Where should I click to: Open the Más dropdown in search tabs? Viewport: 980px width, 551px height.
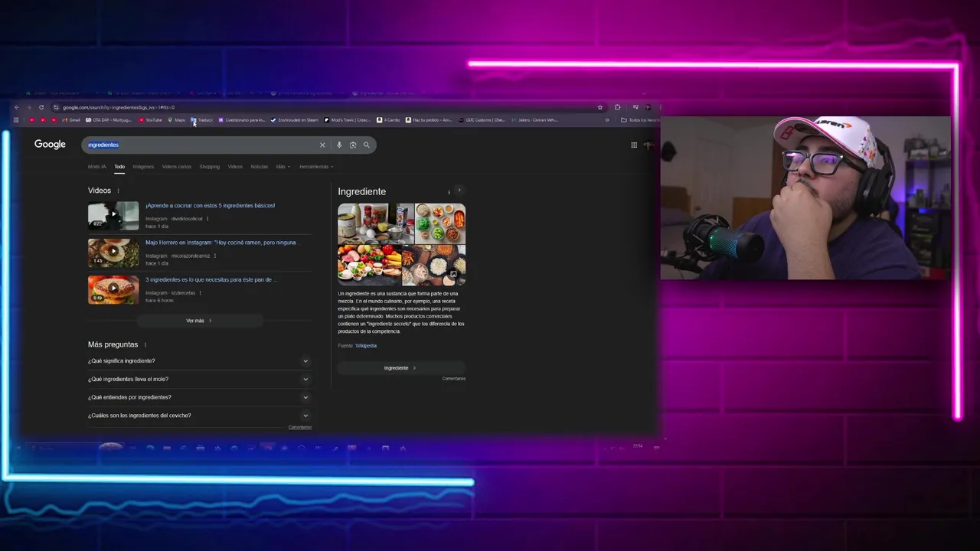click(x=283, y=167)
